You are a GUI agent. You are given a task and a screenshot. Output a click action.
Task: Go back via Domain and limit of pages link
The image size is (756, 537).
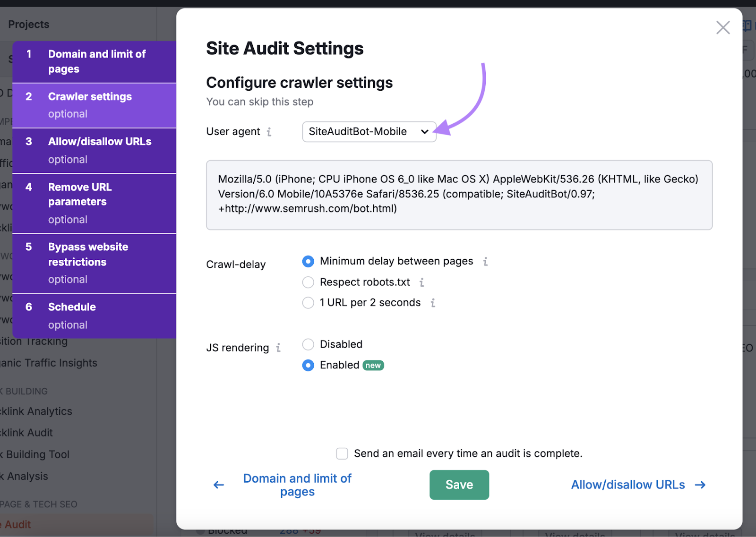(297, 485)
